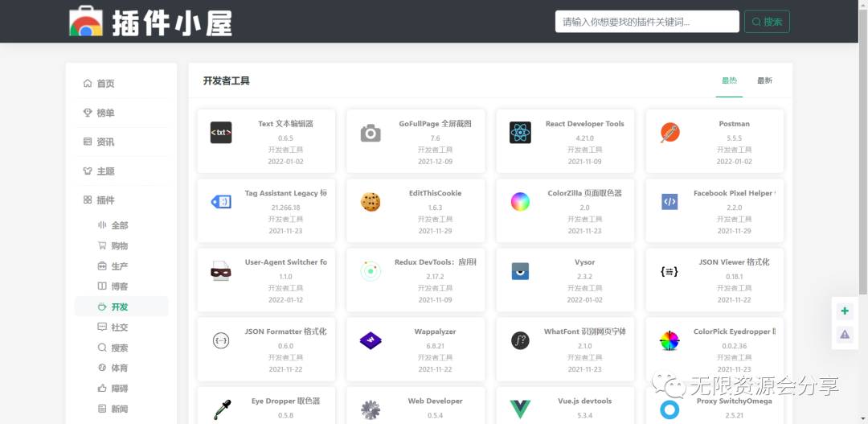This screenshot has height=424, width=868.
Task: Click the Redux DevTools icon
Action: [x=371, y=271]
